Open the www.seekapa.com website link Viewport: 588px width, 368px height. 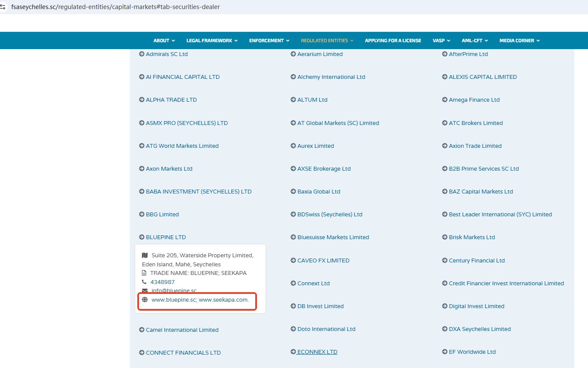tap(223, 299)
